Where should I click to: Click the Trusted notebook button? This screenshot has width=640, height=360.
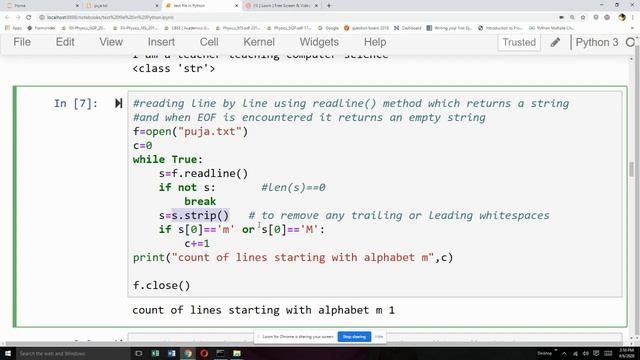[x=519, y=42]
